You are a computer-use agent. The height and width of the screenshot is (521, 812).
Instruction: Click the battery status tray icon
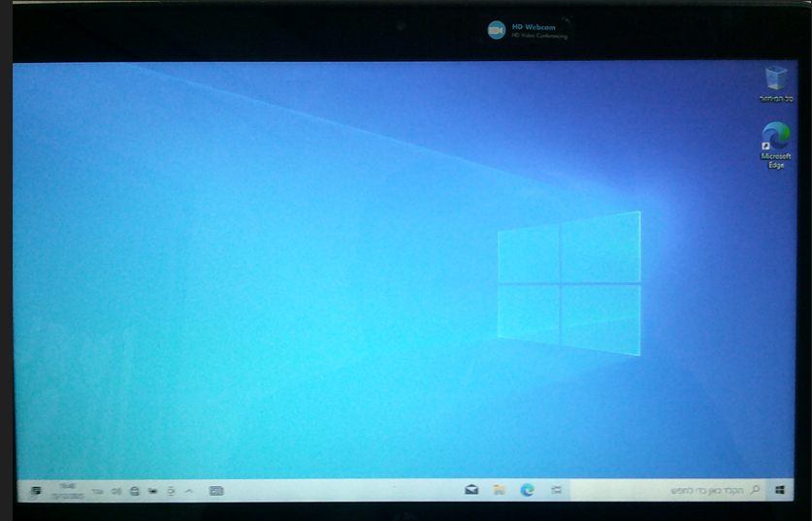(153, 491)
